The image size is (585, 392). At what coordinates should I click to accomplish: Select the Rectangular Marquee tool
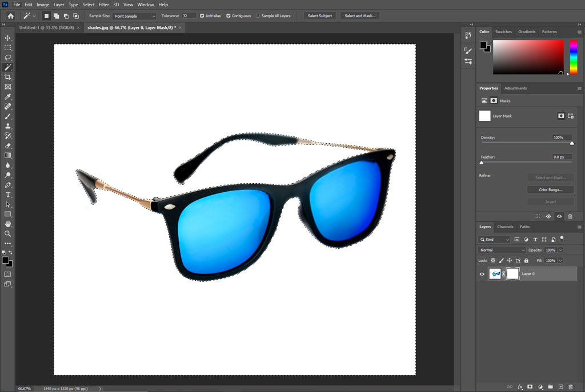click(7, 48)
